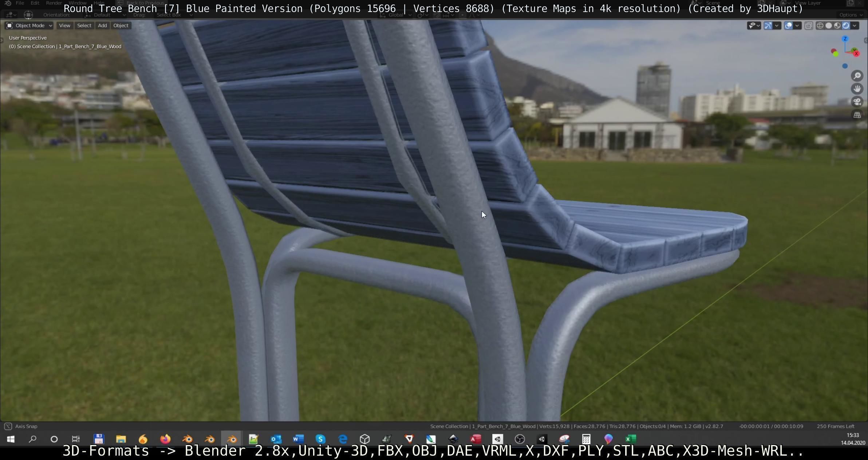
Task: Open OBS Studio from the taskbar
Action: click(x=520, y=439)
